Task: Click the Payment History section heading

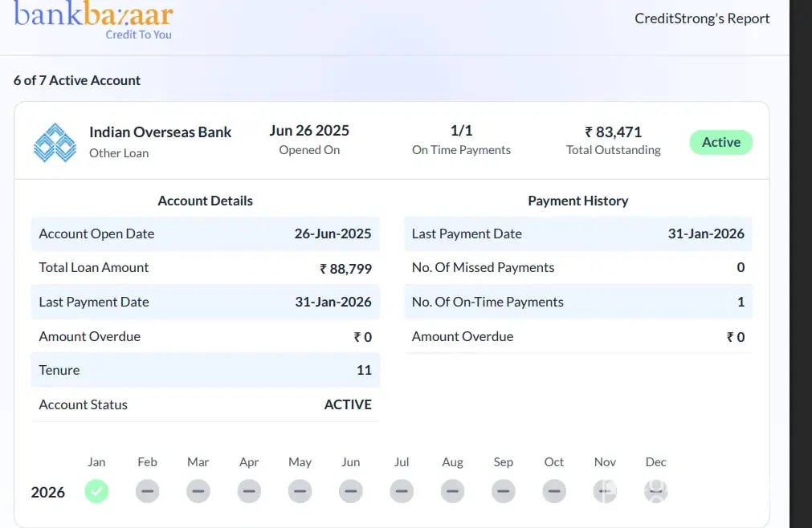Action: (x=577, y=201)
